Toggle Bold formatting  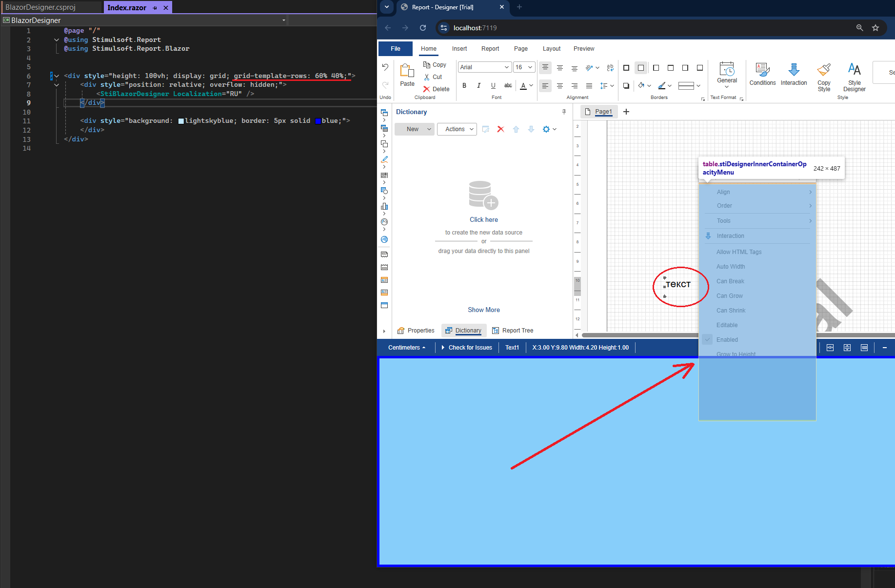point(464,86)
